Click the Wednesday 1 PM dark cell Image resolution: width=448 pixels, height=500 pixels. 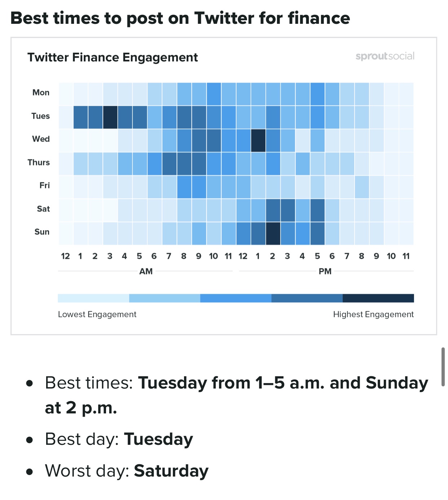258,140
